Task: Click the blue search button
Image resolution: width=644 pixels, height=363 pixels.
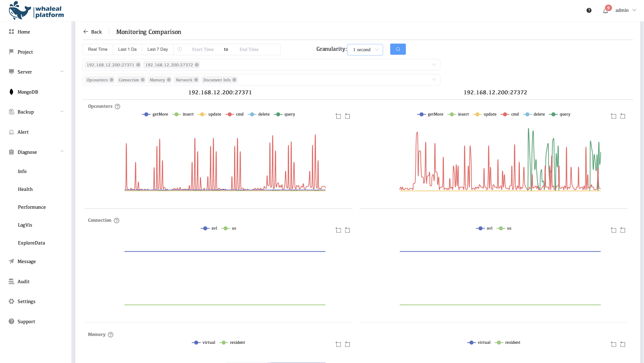Action: click(x=398, y=49)
